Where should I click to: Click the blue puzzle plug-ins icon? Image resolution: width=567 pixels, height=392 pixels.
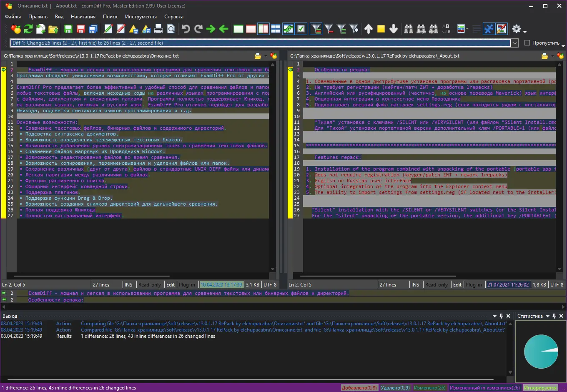489,29
